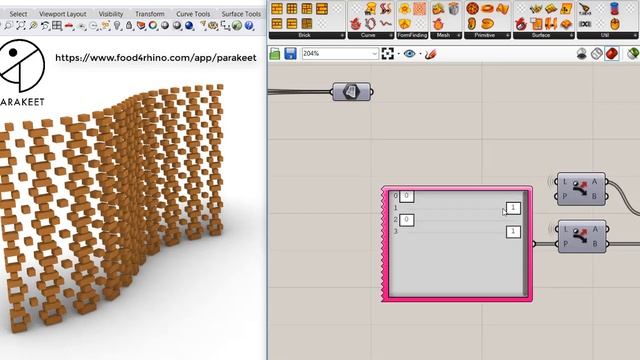Click the grey component at the canvas top
The height and width of the screenshot is (360, 640).
click(351, 91)
